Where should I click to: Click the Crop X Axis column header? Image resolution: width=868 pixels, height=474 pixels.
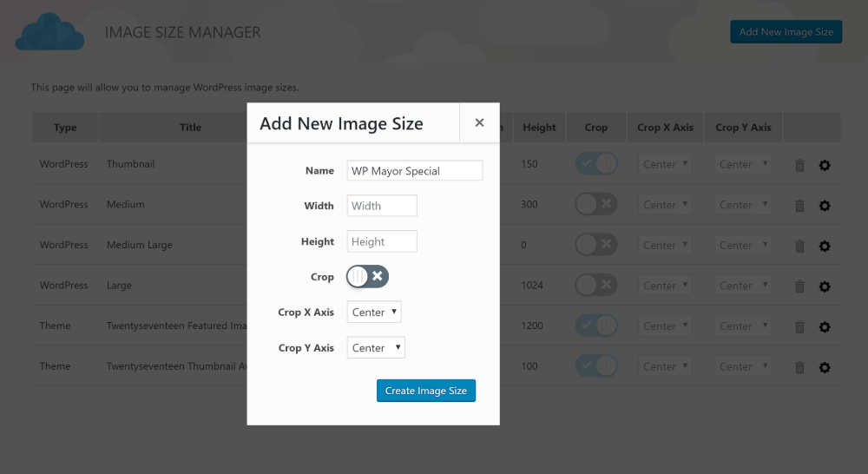point(665,128)
